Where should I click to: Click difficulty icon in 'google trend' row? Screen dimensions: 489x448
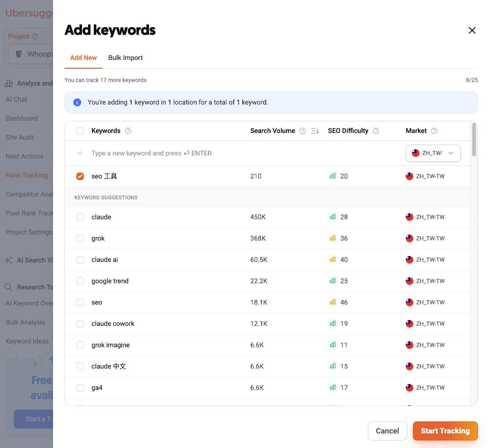coord(333,281)
